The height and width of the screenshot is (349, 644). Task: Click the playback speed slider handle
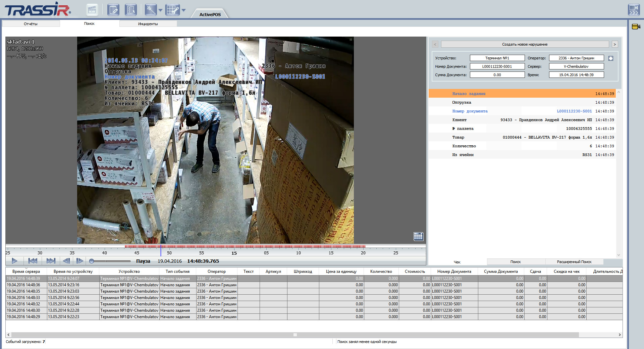pyautogui.click(x=92, y=261)
